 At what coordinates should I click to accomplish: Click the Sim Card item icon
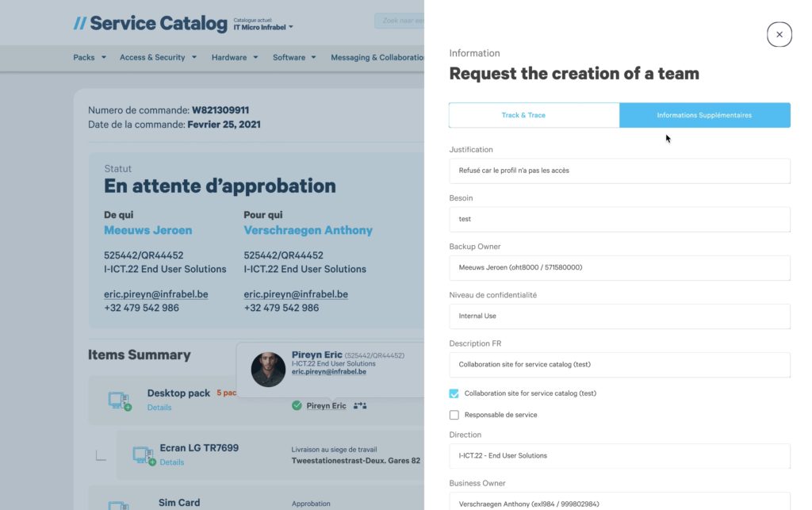[x=119, y=505]
